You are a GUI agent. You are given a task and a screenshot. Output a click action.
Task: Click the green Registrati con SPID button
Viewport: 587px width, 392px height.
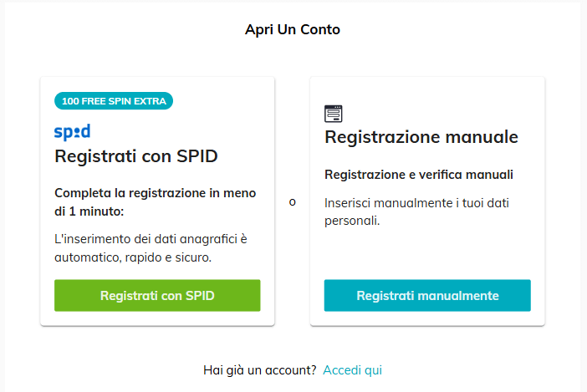[x=157, y=296]
